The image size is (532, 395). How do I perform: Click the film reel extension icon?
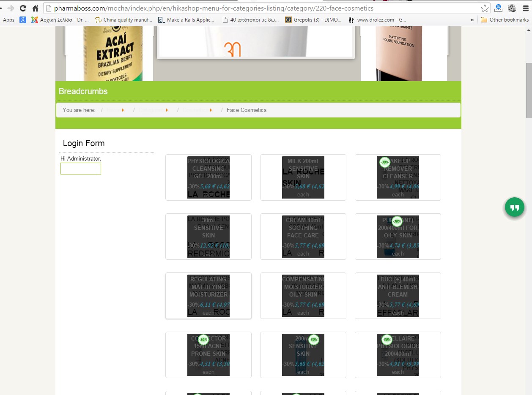(512, 8)
